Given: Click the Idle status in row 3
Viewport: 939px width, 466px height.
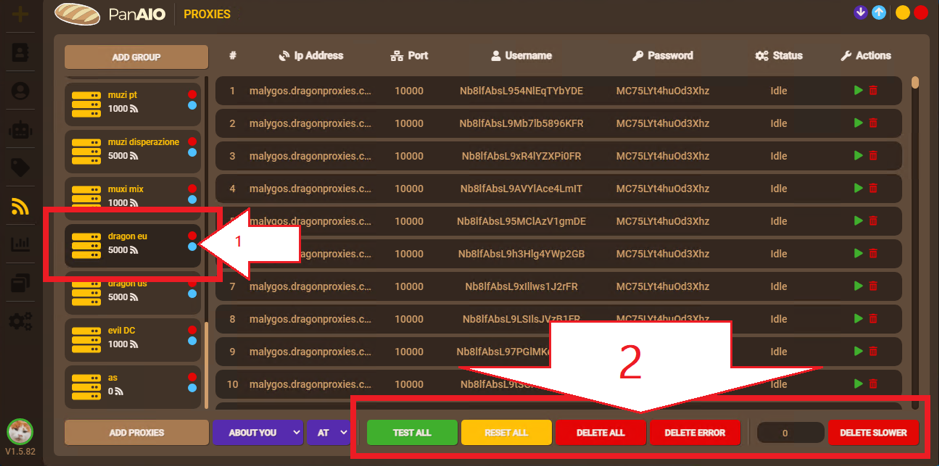Looking at the screenshot, I should click(x=779, y=156).
